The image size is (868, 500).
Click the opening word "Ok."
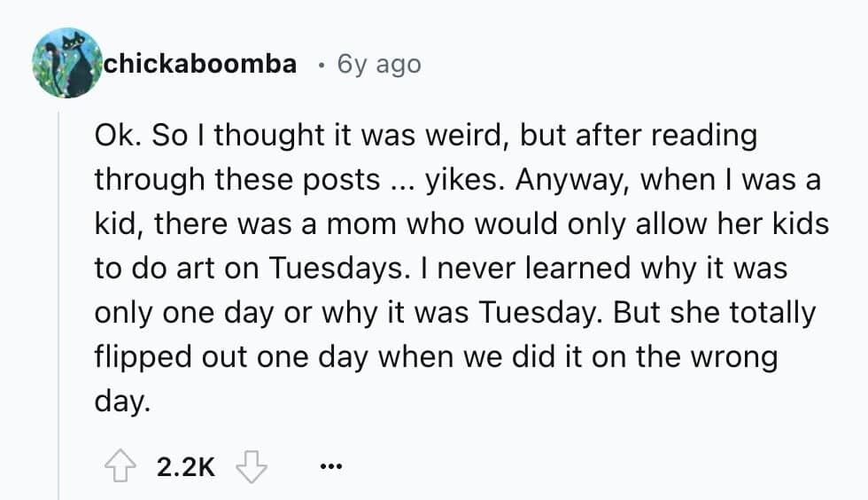[118, 136]
